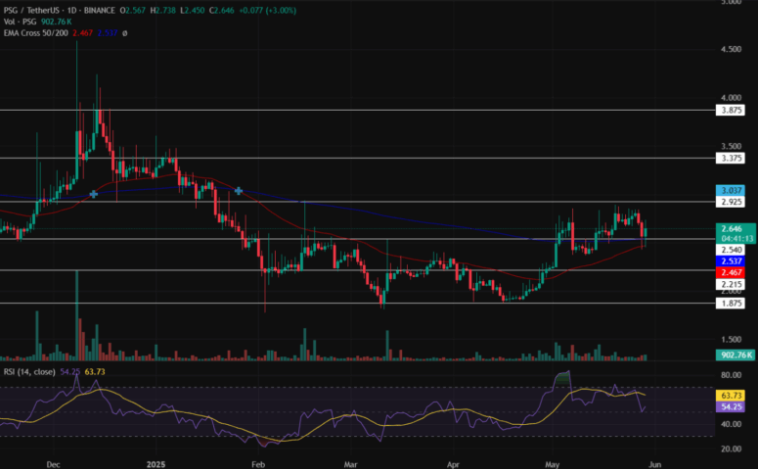Select the 3.875 price label on axis

coord(731,110)
